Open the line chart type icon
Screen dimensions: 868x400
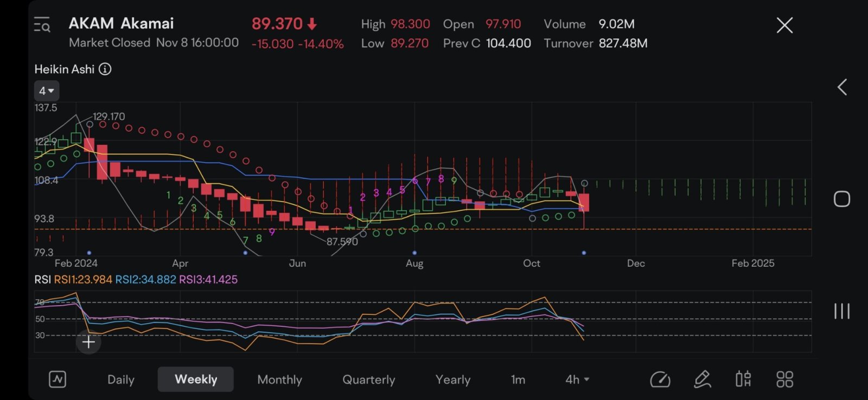point(58,379)
